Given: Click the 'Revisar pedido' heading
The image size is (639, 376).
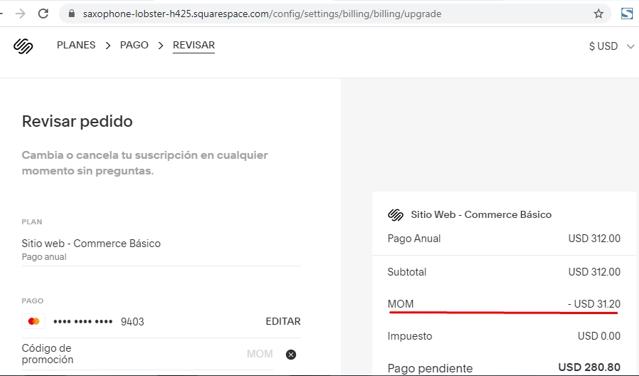Looking at the screenshot, I should (77, 121).
